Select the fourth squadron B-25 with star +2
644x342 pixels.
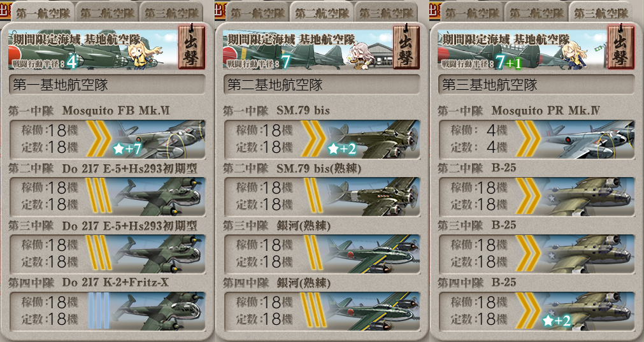tap(588, 311)
